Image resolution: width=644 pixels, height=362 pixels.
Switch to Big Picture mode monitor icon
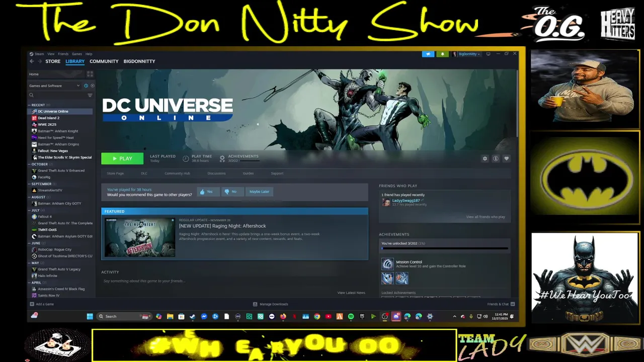[488, 54]
